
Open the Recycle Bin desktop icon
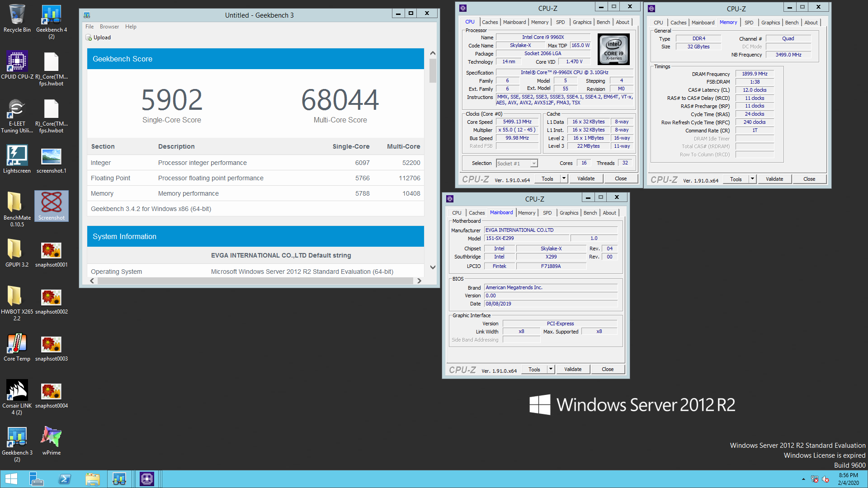click(x=17, y=19)
